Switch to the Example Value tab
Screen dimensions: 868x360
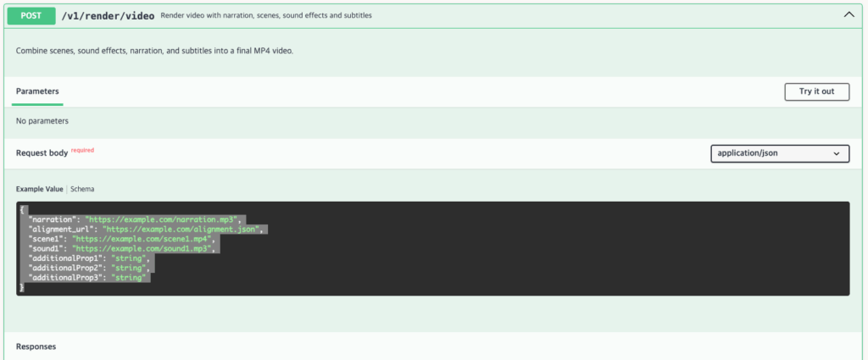(39, 189)
